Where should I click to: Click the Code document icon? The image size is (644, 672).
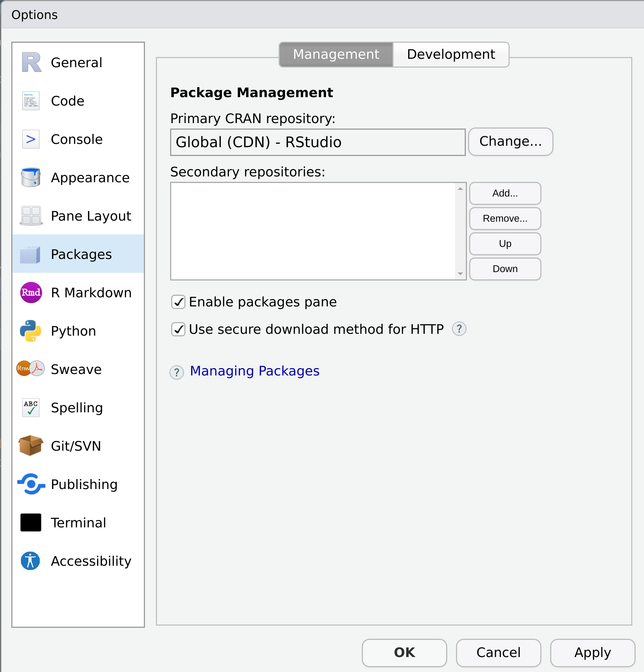pyautogui.click(x=31, y=101)
